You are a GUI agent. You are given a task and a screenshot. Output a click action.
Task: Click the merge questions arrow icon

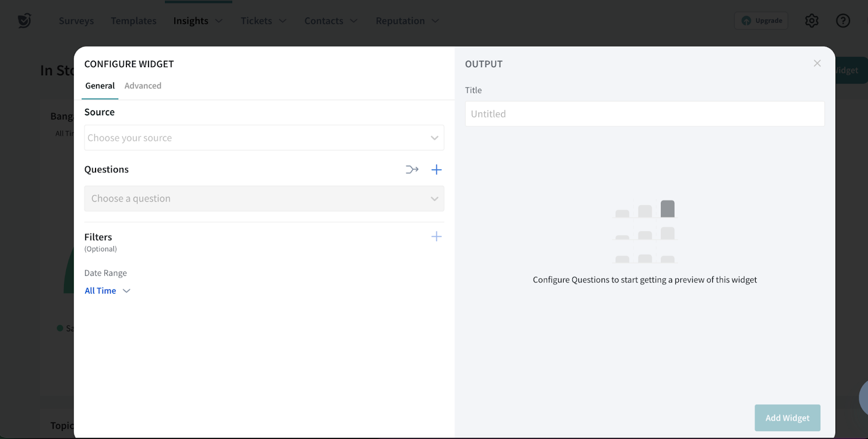[412, 170]
